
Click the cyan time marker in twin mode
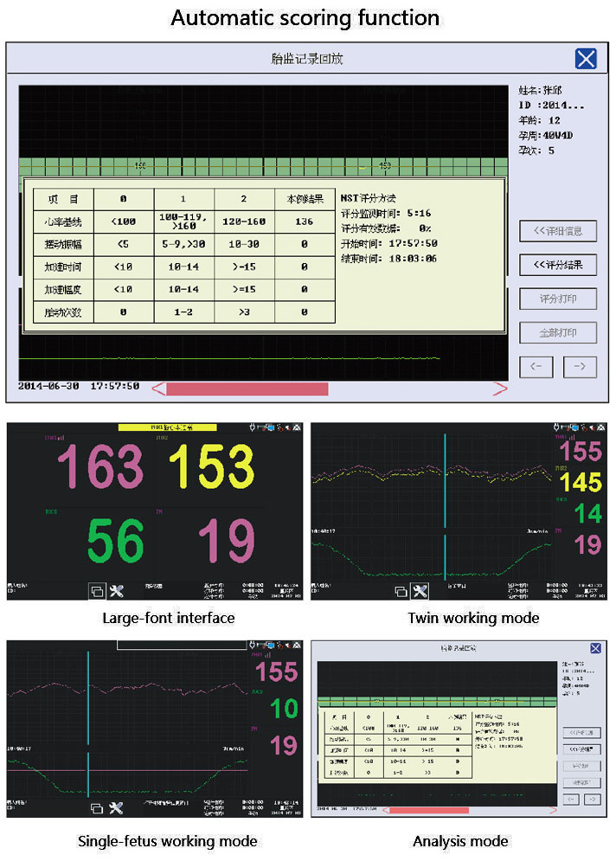pyautogui.click(x=445, y=511)
